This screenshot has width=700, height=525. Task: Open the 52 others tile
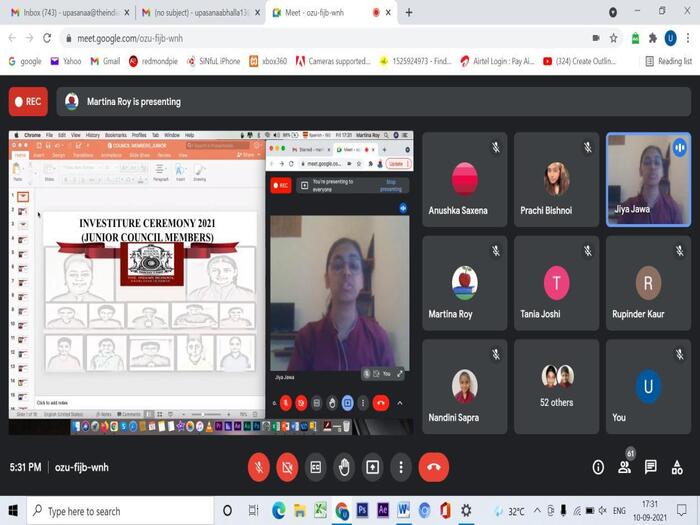[x=556, y=387]
